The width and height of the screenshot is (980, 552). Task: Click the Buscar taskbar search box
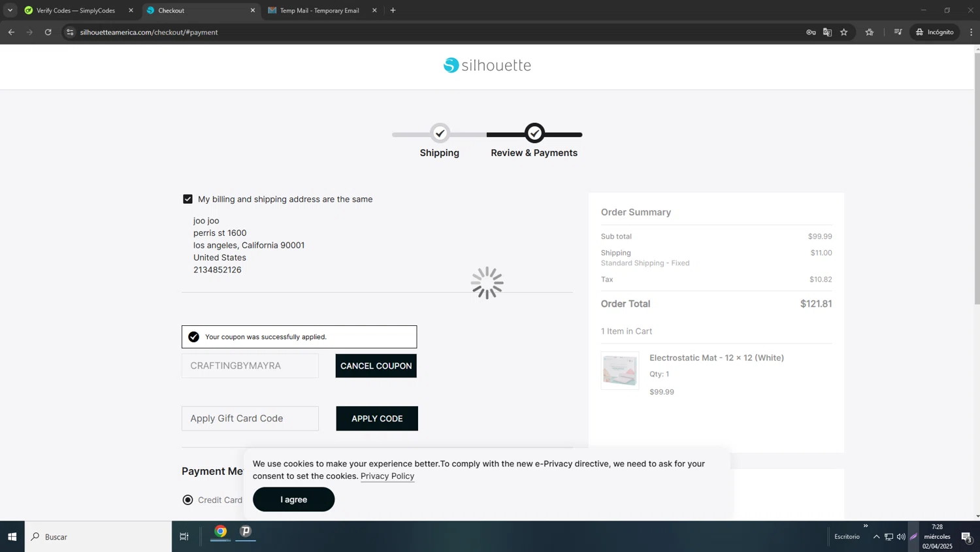click(98, 536)
